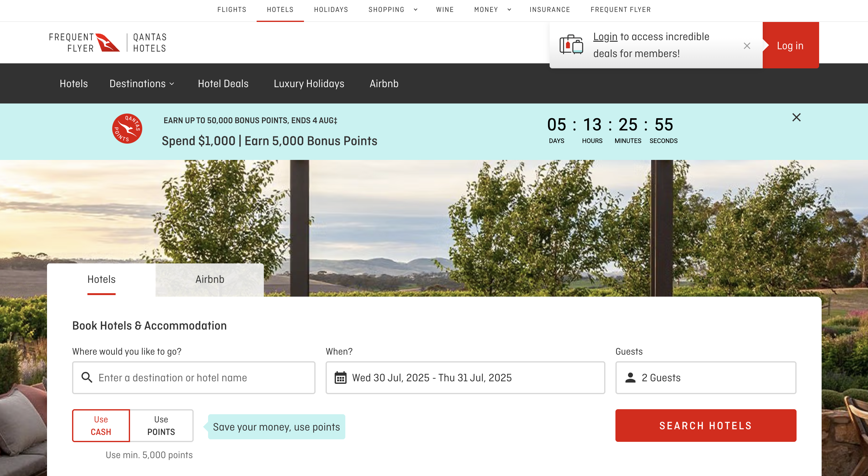Viewport: 868px width, 476px height.
Task: Open the 2 Guests selector
Action: [706, 378]
